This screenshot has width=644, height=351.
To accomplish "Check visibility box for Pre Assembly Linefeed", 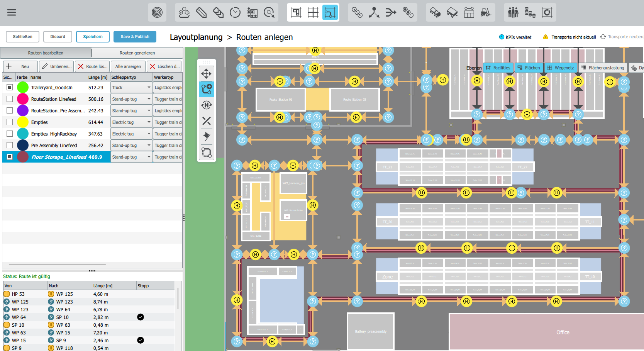I will click(10, 145).
